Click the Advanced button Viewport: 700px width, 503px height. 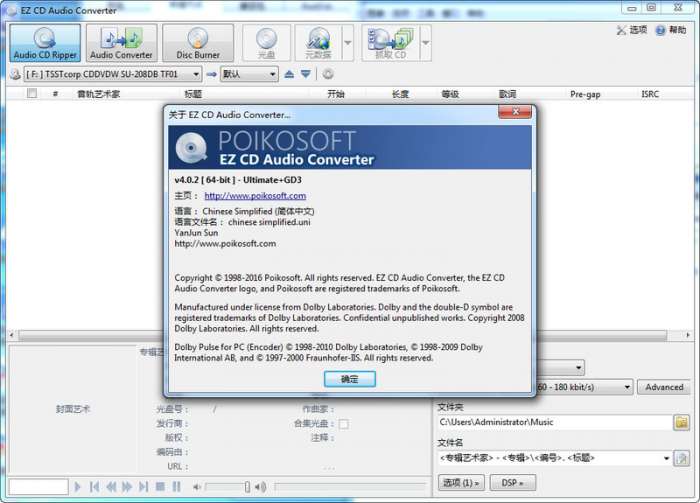[664, 387]
